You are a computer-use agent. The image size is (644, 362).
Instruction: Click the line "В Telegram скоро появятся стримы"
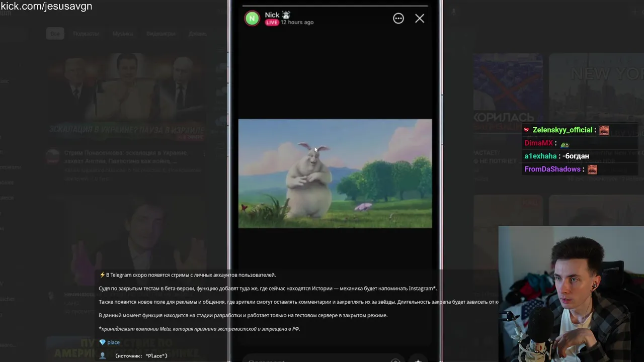[191, 275]
